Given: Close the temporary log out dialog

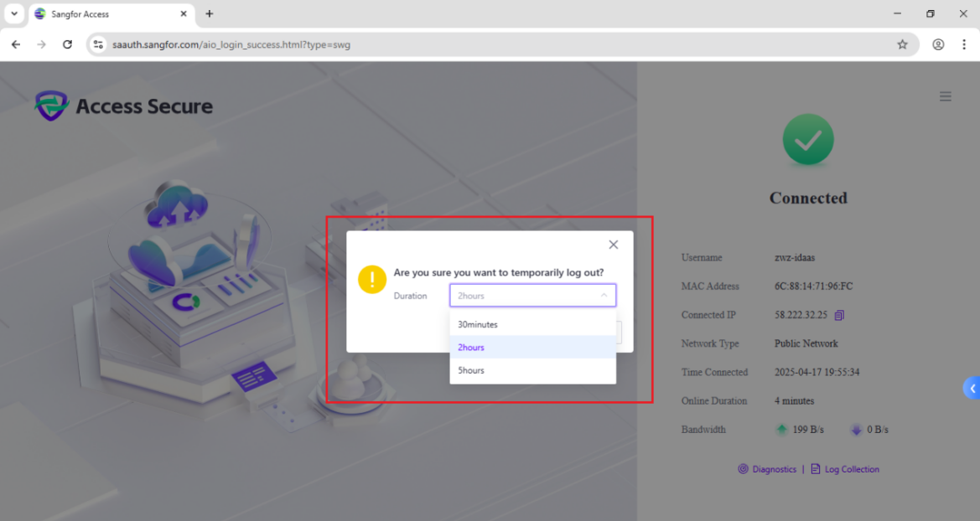Looking at the screenshot, I should (613, 245).
